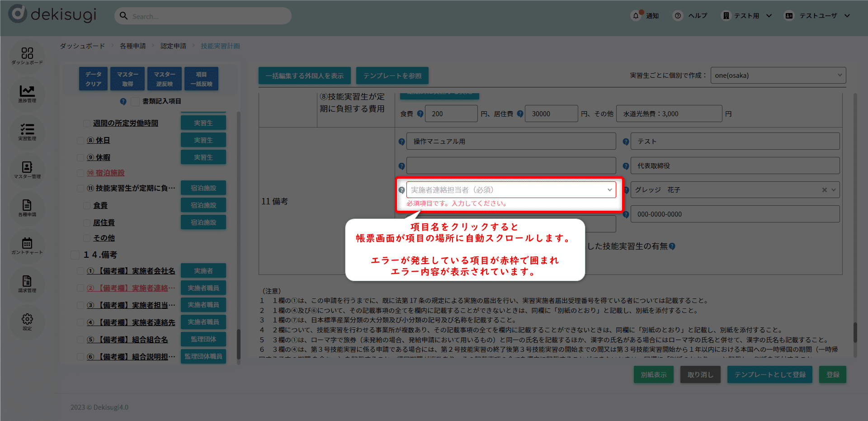868x421 pixels.
Task: Expand the one(osaka) trainee dropdown
Action: pyautogui.click(x=778, y=76)
